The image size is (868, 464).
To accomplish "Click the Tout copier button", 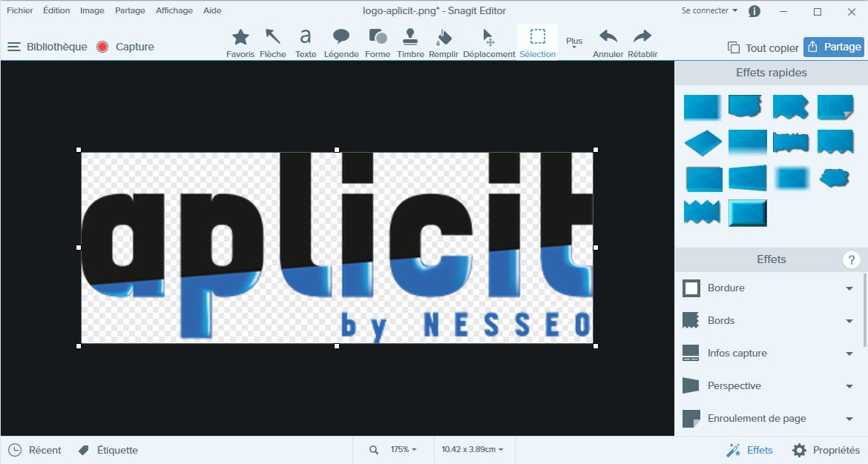I will [x=763, y=48].
